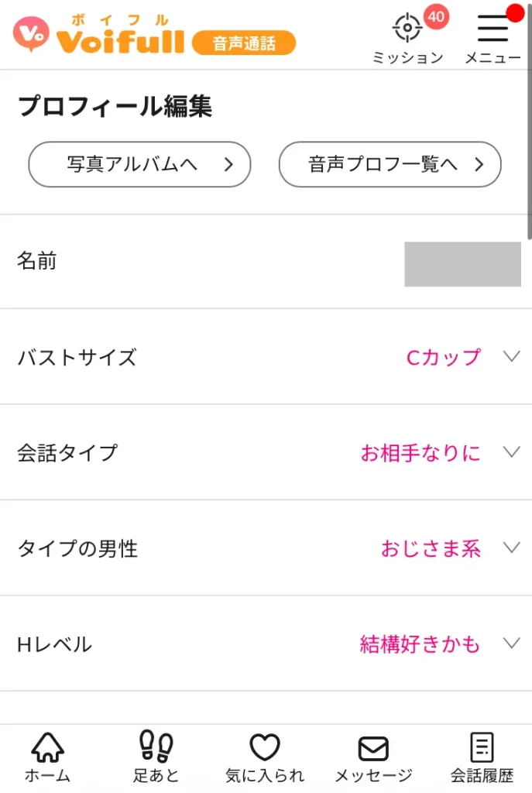532x793 pixels.
Task: Open 音声プロフ一覧へ voice profile list
Action: pyautogui.click(x=390, y=164)
